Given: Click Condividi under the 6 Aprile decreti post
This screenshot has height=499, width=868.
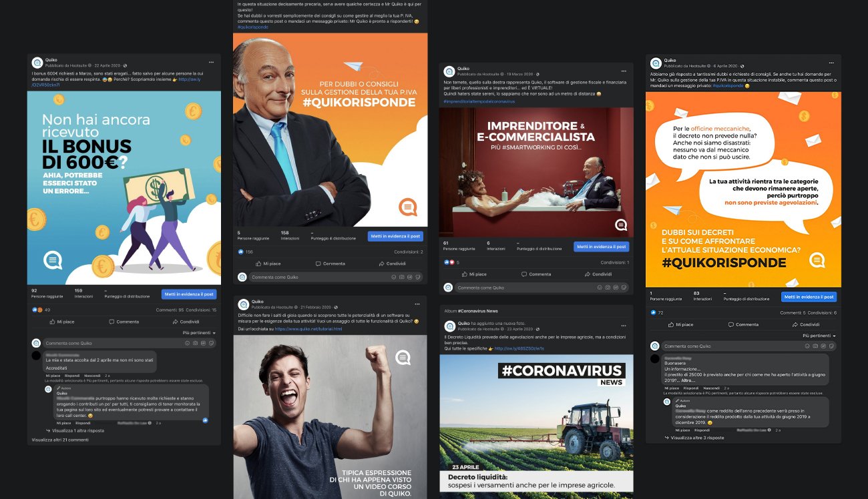Looking at the screenshot, I should [x=805, y=324].
